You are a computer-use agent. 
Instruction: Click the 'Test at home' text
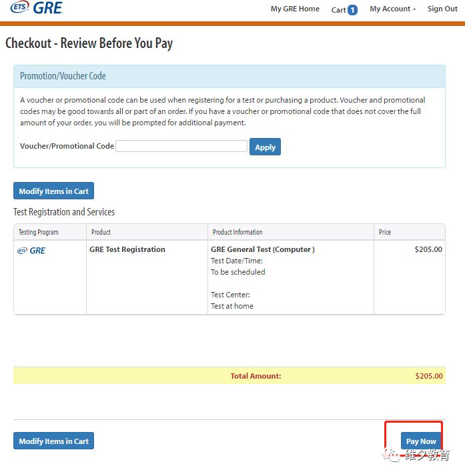click(232, 306)
